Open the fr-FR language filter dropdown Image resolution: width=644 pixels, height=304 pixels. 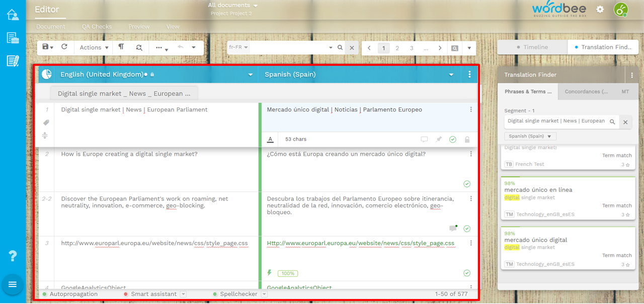point(238,47)
